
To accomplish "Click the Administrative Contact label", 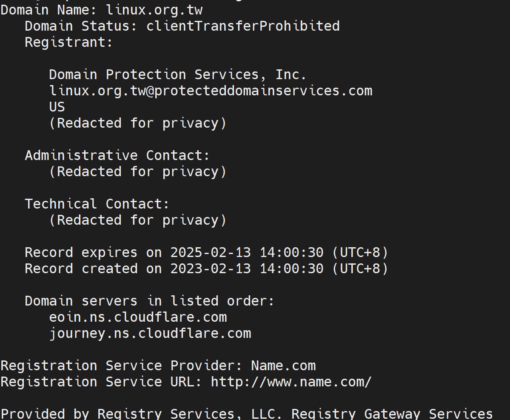I will click(x=117, y=155).
